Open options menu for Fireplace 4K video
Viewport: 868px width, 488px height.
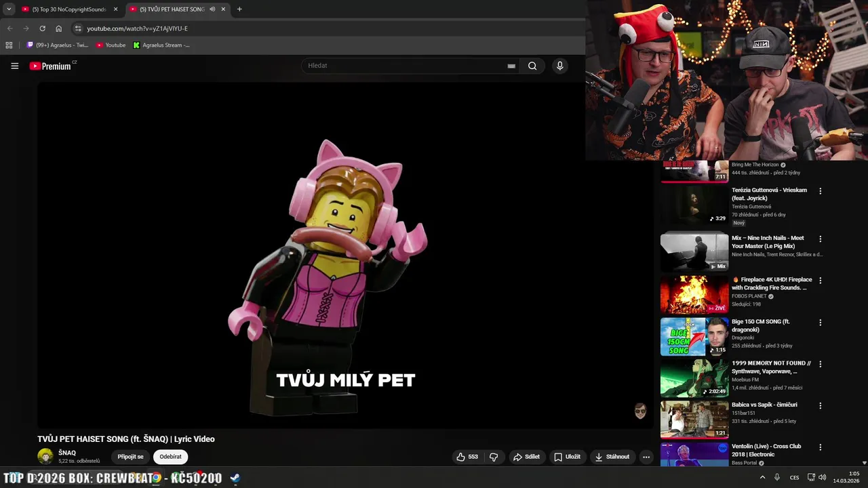point(820,281)
